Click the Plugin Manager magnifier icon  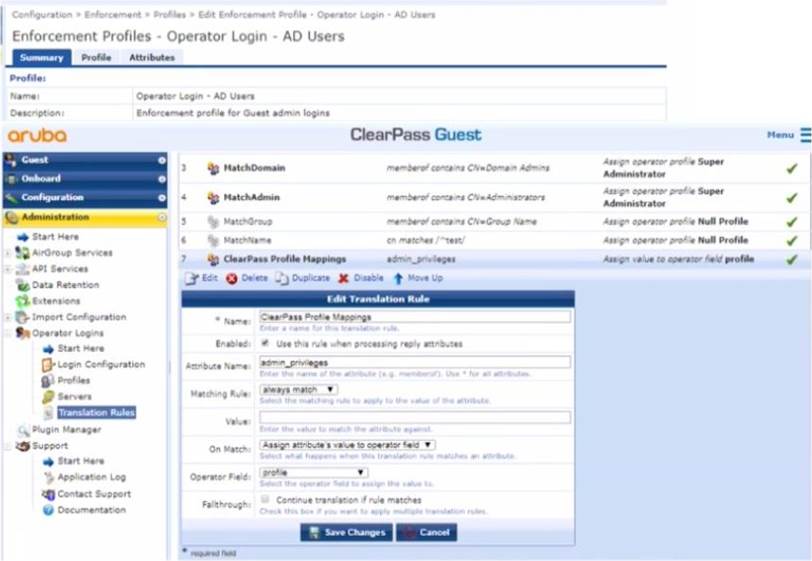click(23, 430)
